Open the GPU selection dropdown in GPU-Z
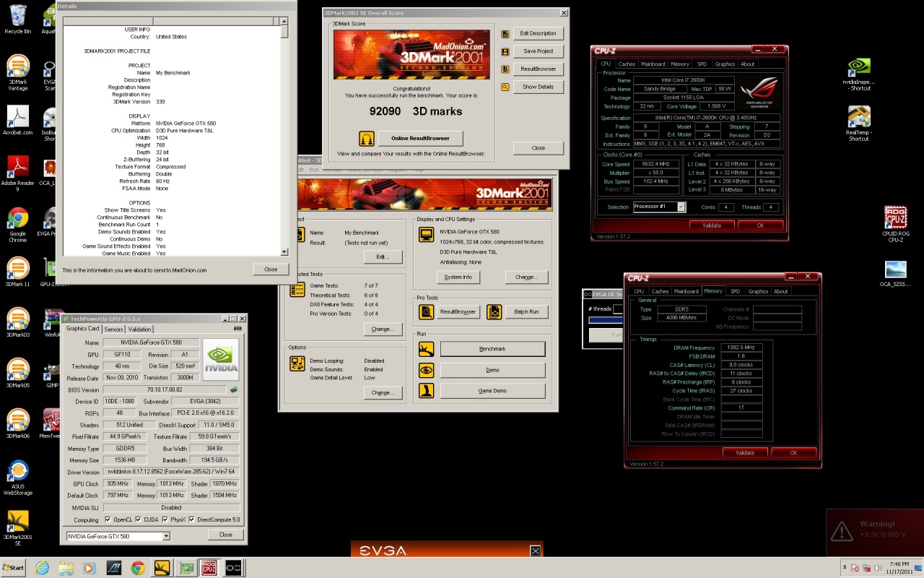924x578 pixels. [166, 536]
